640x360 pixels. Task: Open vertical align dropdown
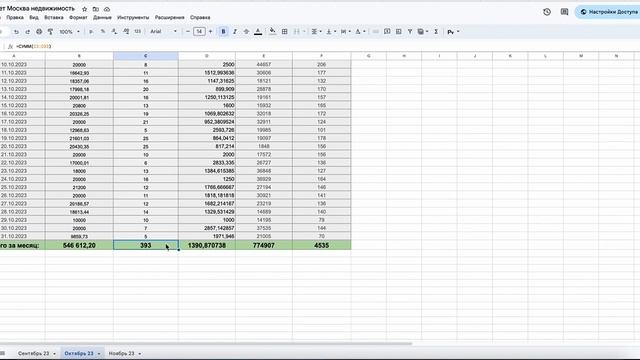click(x=331, y=31)
